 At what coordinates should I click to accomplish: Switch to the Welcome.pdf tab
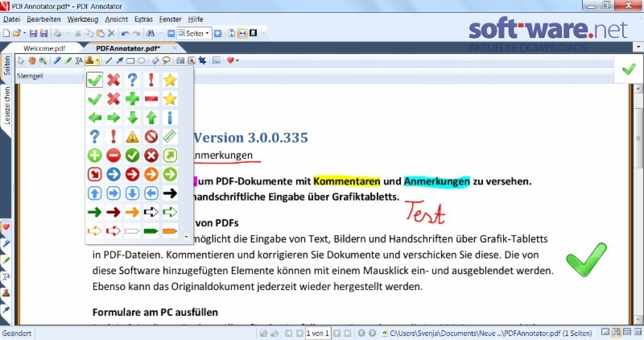click(x=44, y=48)
